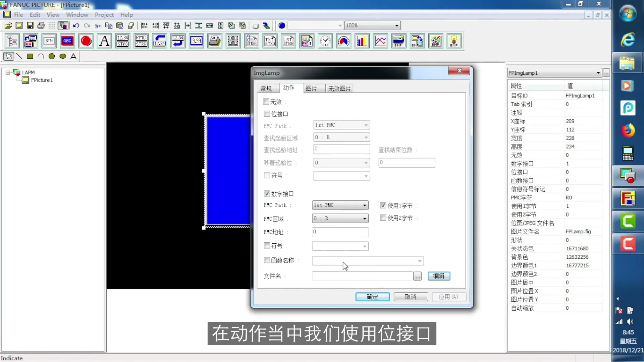Viewport: 644px width, 362px height.
Task: Click the 编辑 button next to 文件名
Action: [439, 276]
